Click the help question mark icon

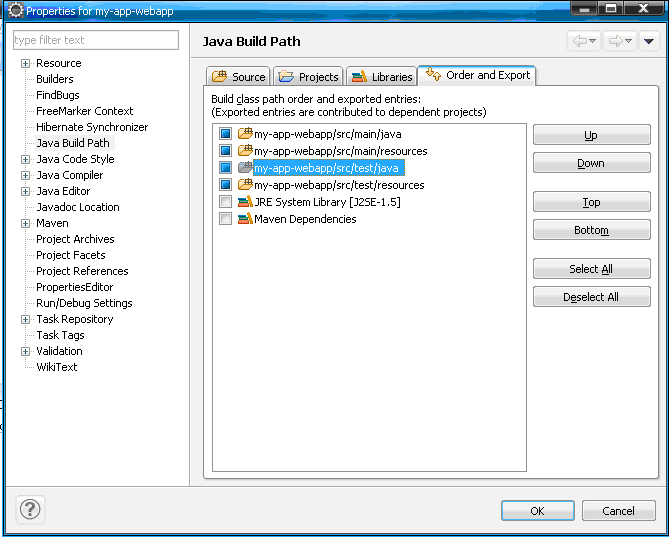(30, 509)
